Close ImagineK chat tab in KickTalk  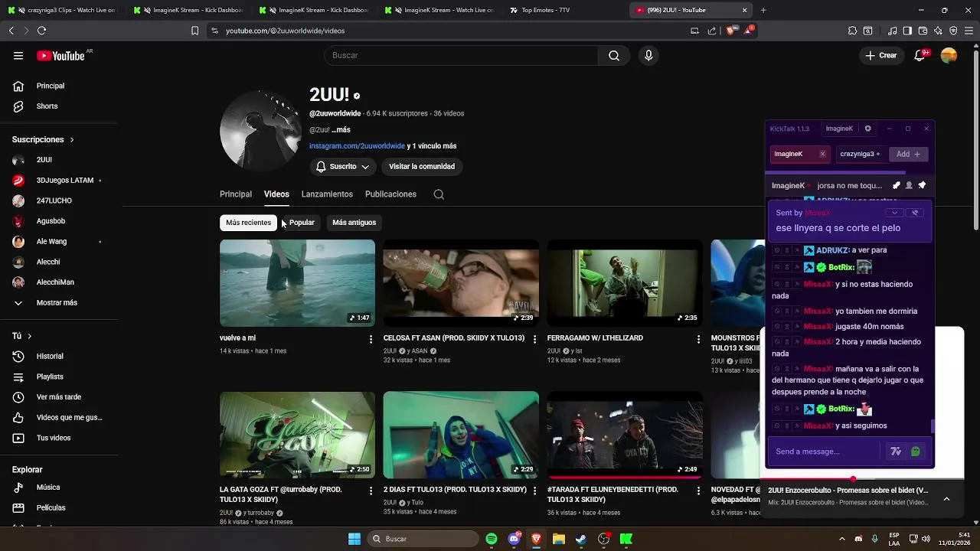(822, 154)
